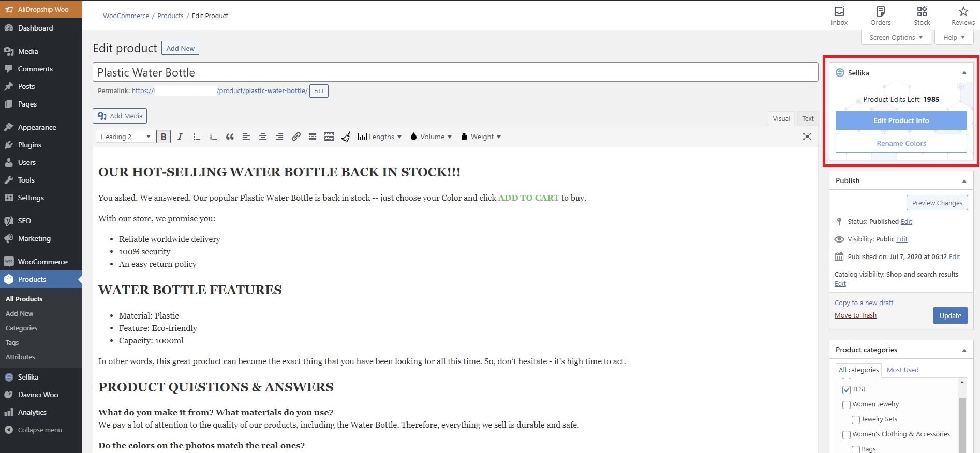This screenshot has height=453, width=980.
Task: Center align the text
Action: pyautogui.click(x=263, y=137)
